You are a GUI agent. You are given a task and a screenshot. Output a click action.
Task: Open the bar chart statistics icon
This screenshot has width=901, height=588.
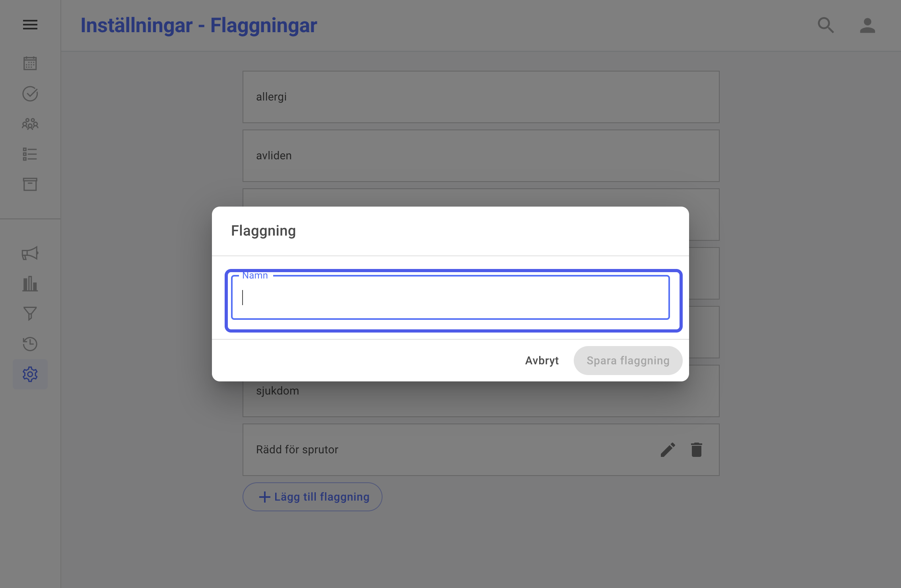coord(30,284)
